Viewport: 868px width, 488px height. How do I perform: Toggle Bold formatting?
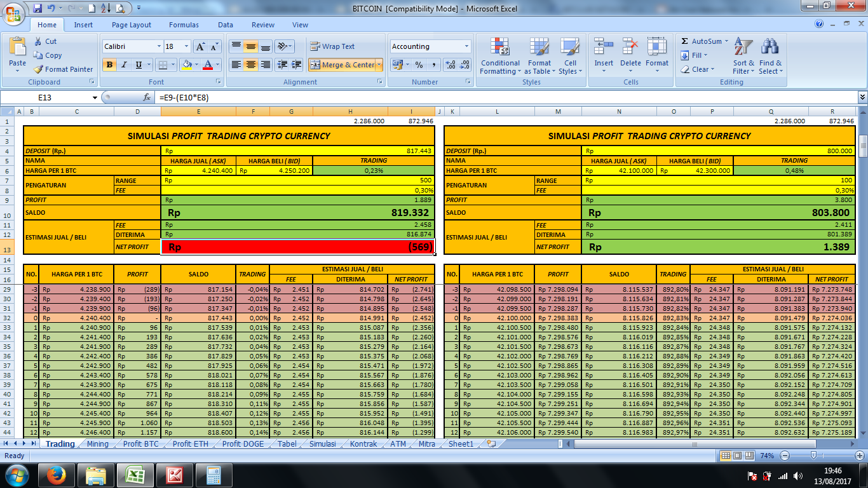(x=109, y=65)
